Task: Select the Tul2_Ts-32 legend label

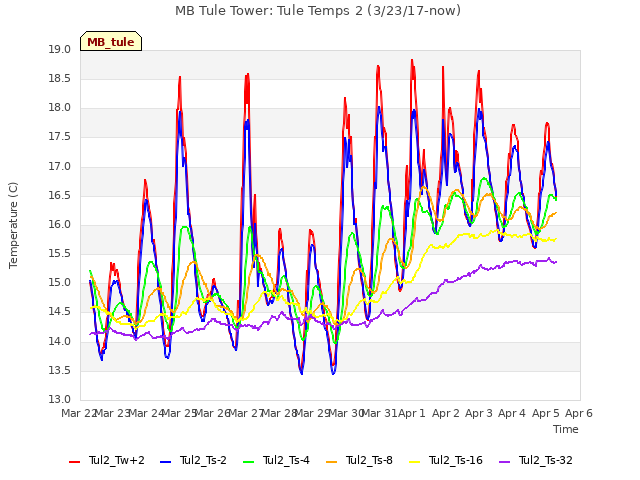Action: click(x=546, y=460)
